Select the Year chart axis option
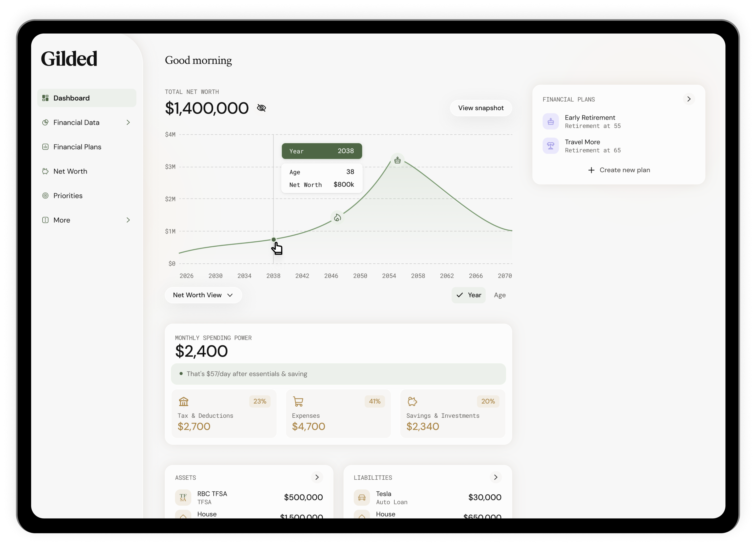 point(468,295)
